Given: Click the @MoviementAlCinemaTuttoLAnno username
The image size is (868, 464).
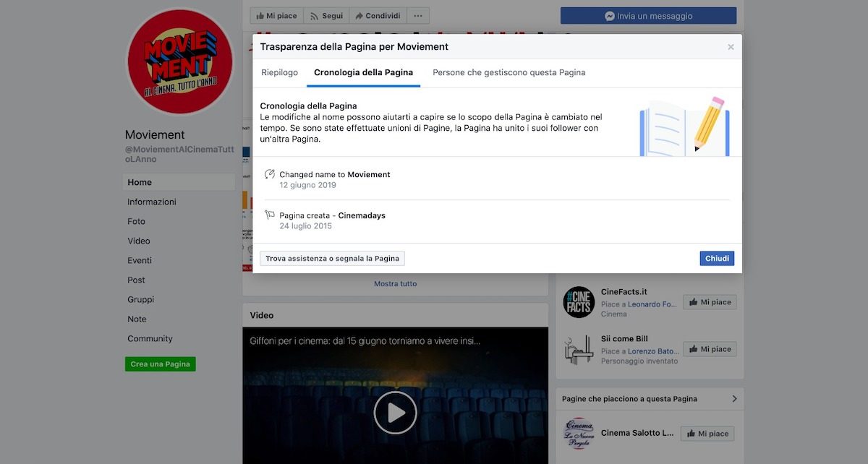Looking at the screenshot, I should [x=180, y=154].
